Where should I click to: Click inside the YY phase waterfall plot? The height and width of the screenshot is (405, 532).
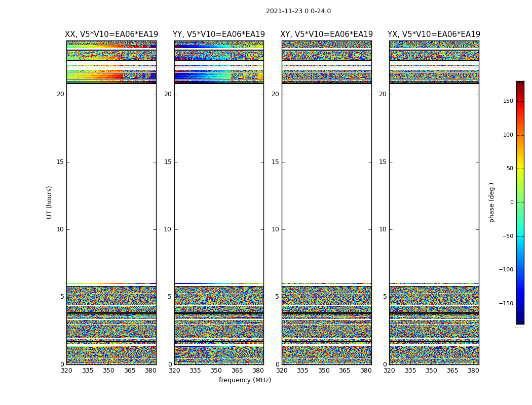pos(219,202)
